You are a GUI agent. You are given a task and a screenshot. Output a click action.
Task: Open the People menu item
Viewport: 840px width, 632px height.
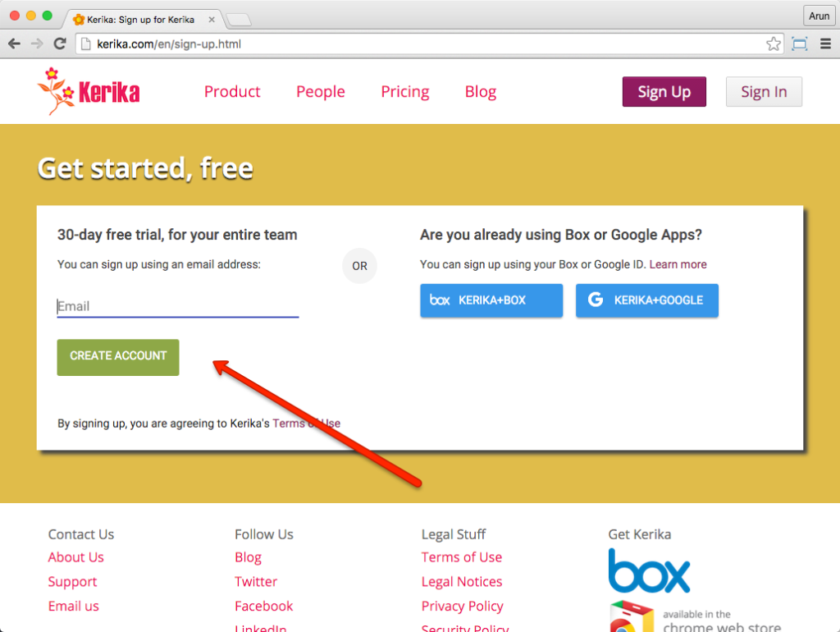pos(321,92)
